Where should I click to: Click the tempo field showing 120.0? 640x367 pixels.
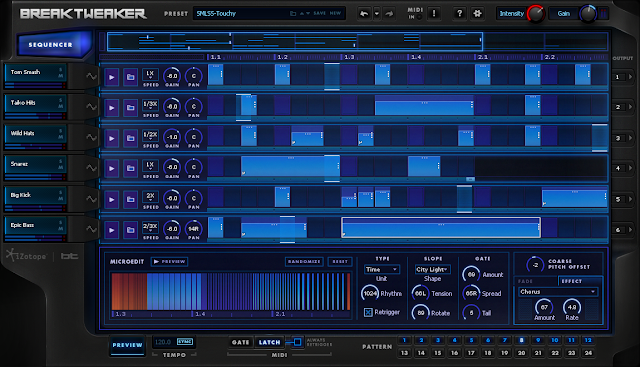(x=164, y=342)
